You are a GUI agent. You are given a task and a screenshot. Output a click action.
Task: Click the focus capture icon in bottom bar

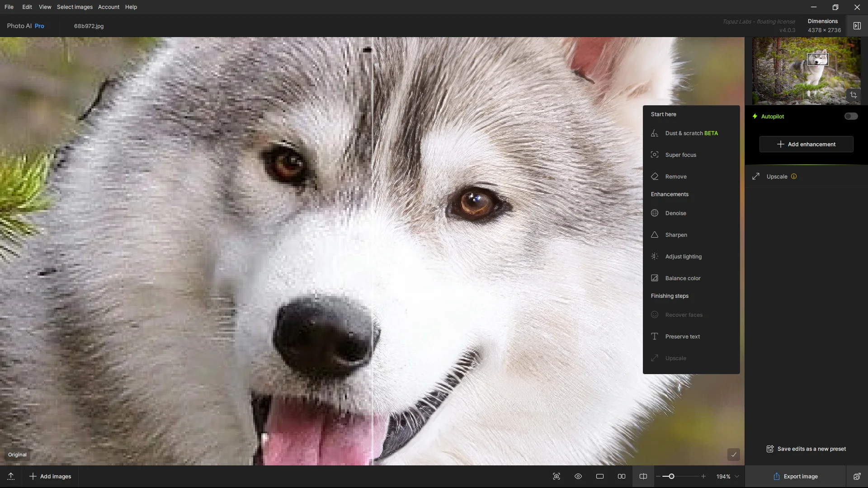[557, 476]
